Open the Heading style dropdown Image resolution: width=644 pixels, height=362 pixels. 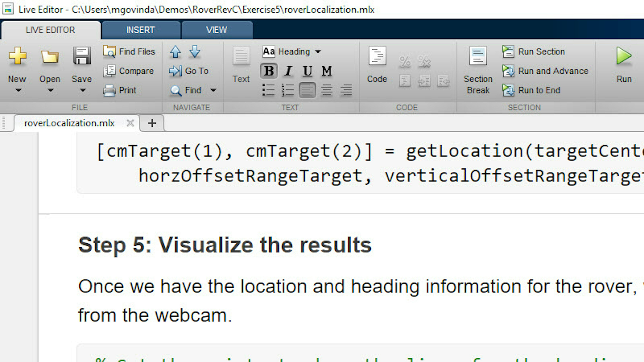[292, 51]
